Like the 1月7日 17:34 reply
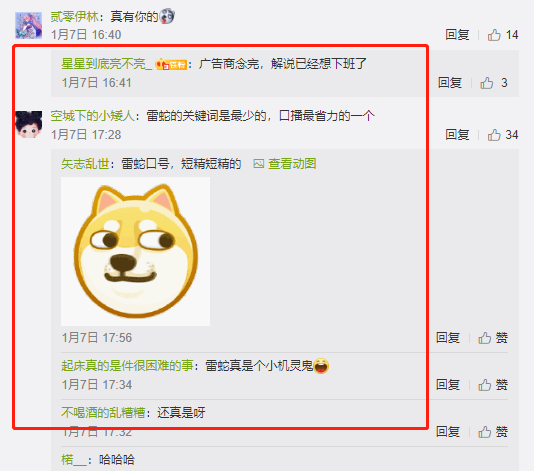 coord(493,385)
